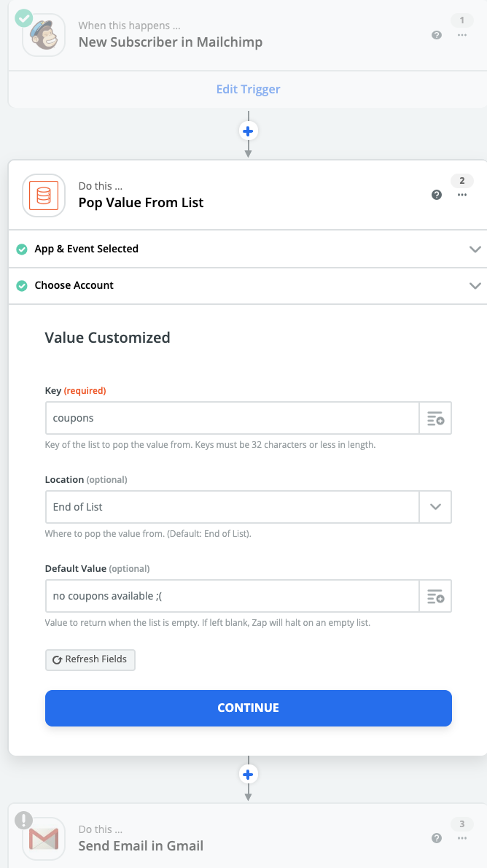Viewport: 487px width, 868px height.
Task: Click the Key input containing coupons
Action: coord(232,419)
